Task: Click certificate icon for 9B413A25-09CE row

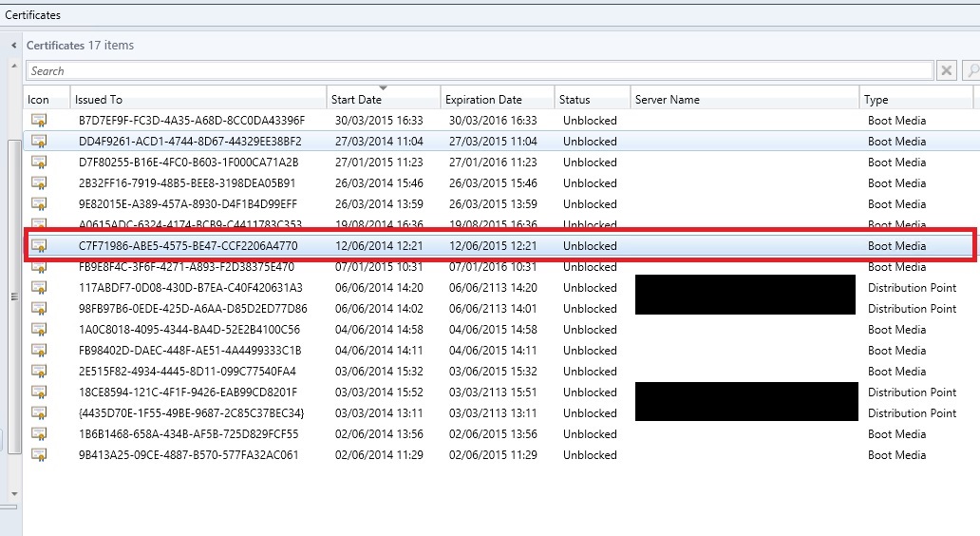Action: [x=39, y=455]
